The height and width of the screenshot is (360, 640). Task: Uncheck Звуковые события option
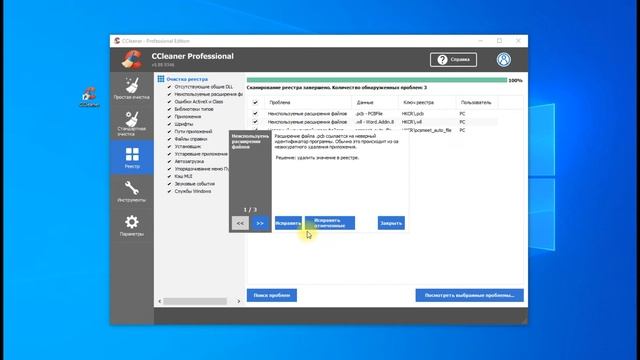click(169, 184)
